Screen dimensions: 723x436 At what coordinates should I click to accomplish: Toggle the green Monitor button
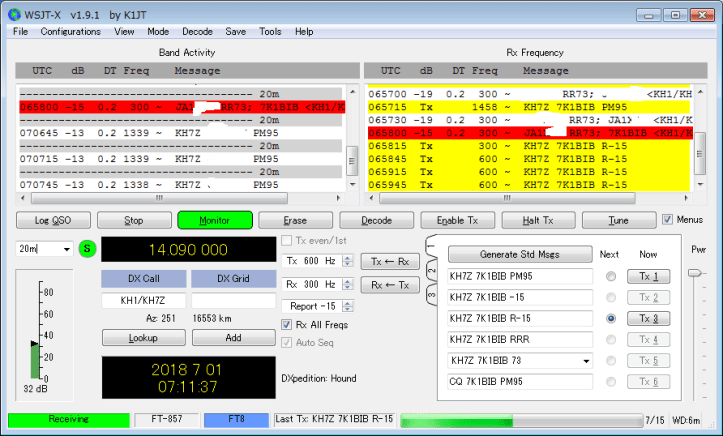[x=214, y=220]
